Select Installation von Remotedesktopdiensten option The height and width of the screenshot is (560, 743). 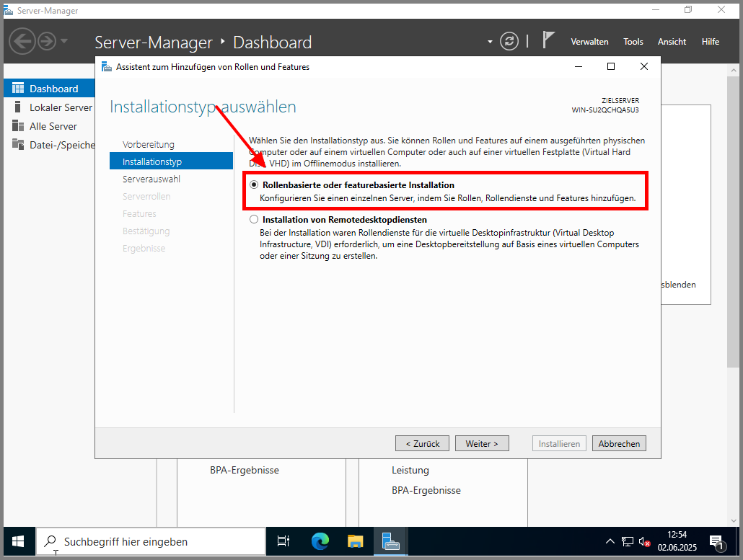(254, 220)
